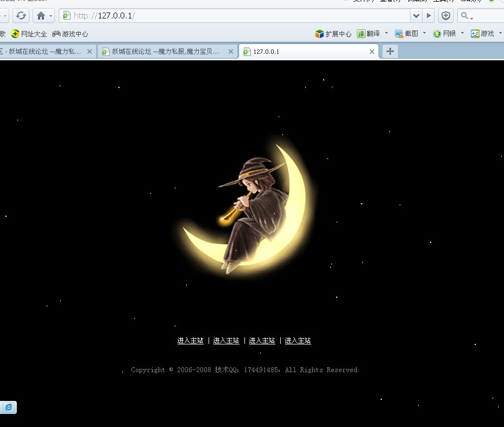Open dropdown arrow next to 截图
This screenshot has width=504, height=427.
[425, 33]
